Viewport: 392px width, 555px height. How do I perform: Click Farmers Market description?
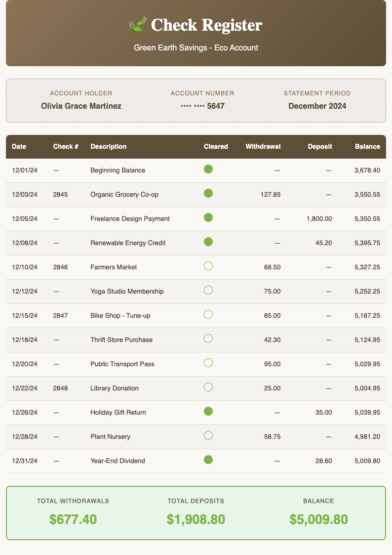point(114,267)
